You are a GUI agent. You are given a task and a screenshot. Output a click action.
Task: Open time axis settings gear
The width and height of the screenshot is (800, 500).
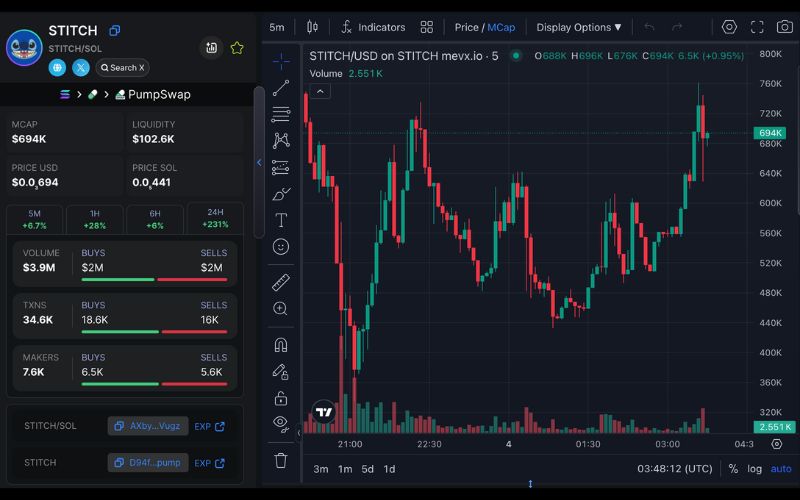point(777,444)
